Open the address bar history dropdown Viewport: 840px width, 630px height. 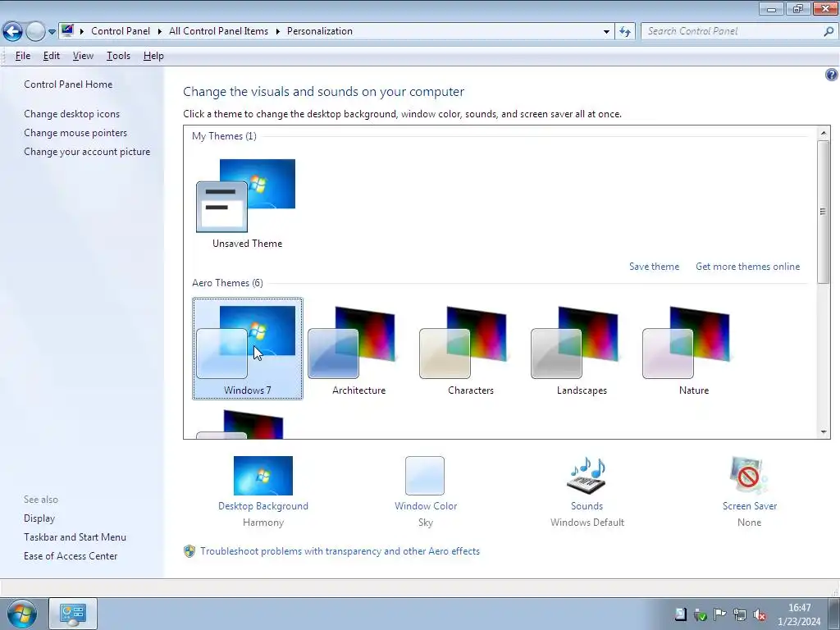pyautogui.click(x=606, y=32)
